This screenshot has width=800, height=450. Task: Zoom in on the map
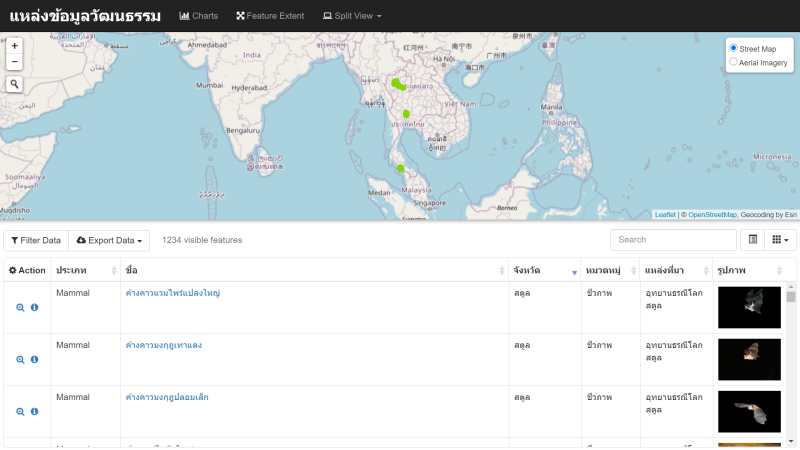[14, 46]
